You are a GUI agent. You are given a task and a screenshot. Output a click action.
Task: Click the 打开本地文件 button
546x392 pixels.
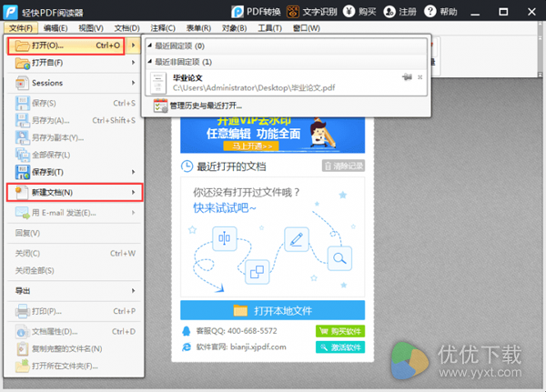(x=273, y=310)
